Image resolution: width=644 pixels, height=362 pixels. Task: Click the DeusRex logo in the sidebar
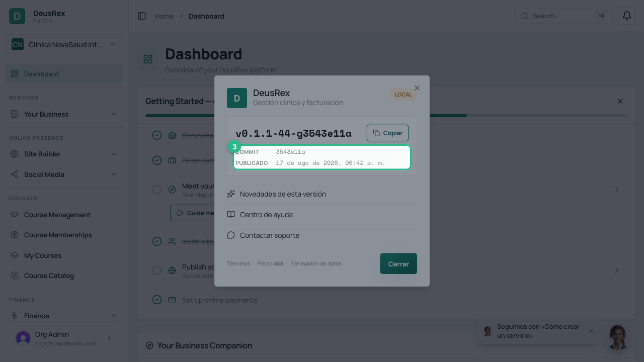coord(17,16)
